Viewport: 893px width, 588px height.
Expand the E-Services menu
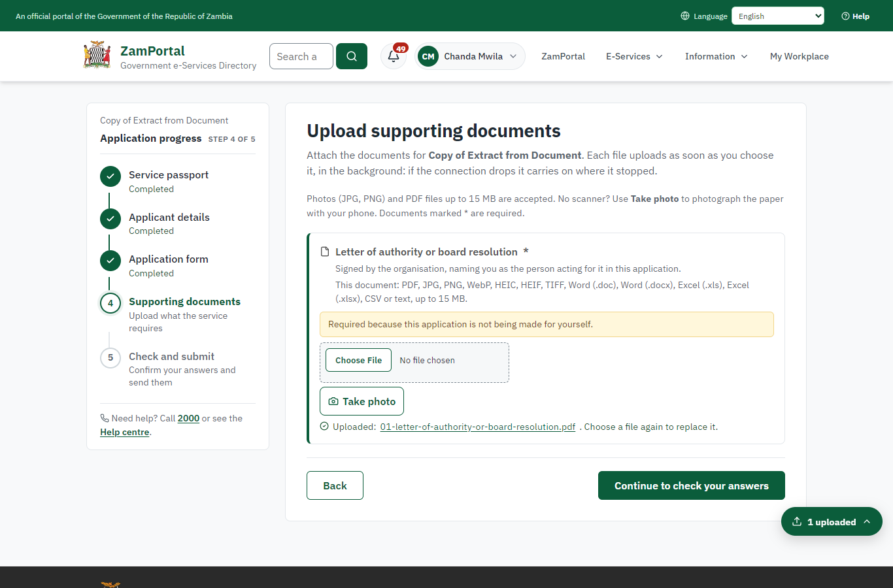634,56
